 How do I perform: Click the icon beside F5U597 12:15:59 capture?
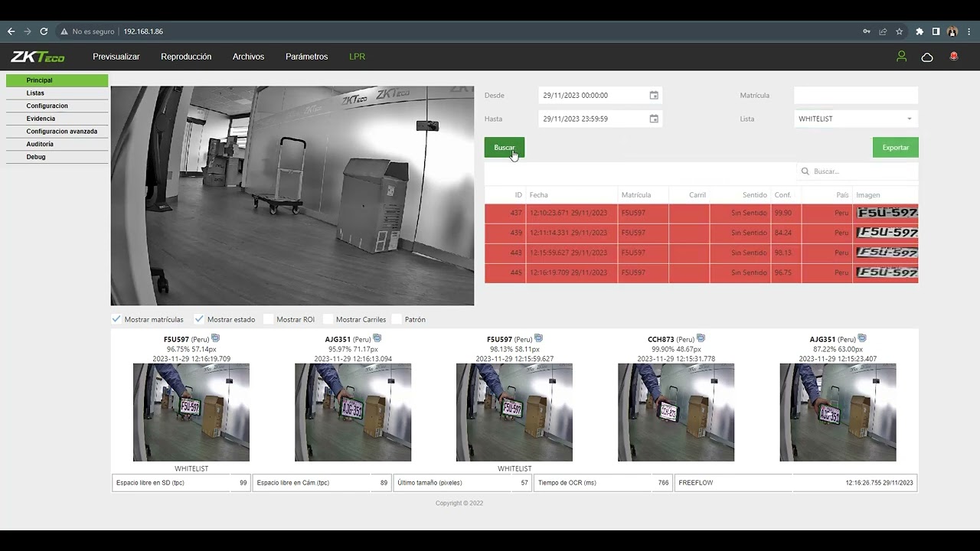pos(539,338)
